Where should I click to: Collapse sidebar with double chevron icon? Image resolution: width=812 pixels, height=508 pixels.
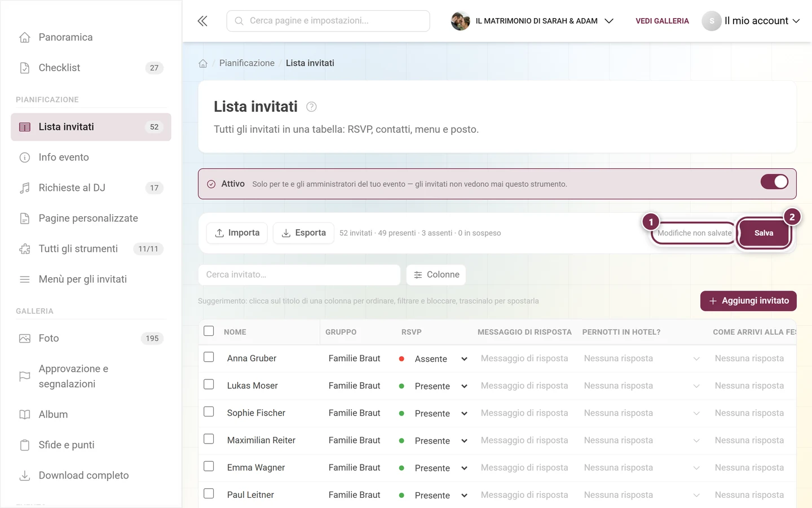coord(202,21)
